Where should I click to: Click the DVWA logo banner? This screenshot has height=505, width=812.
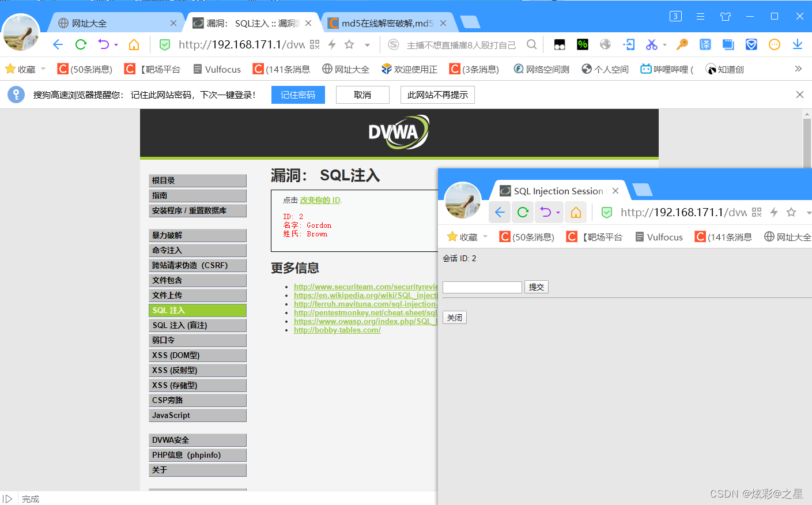[399, 132]
